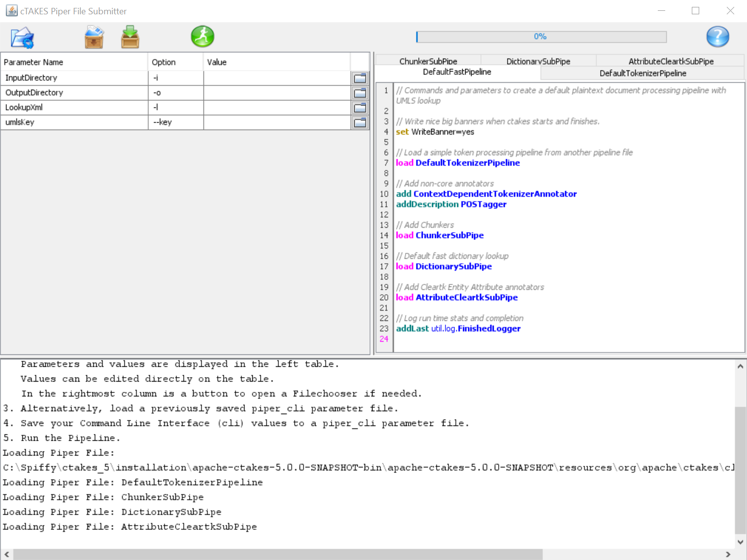This screenshot has height=560, width=747.
Task: Click the load parameter file icon
Action: 94,37
